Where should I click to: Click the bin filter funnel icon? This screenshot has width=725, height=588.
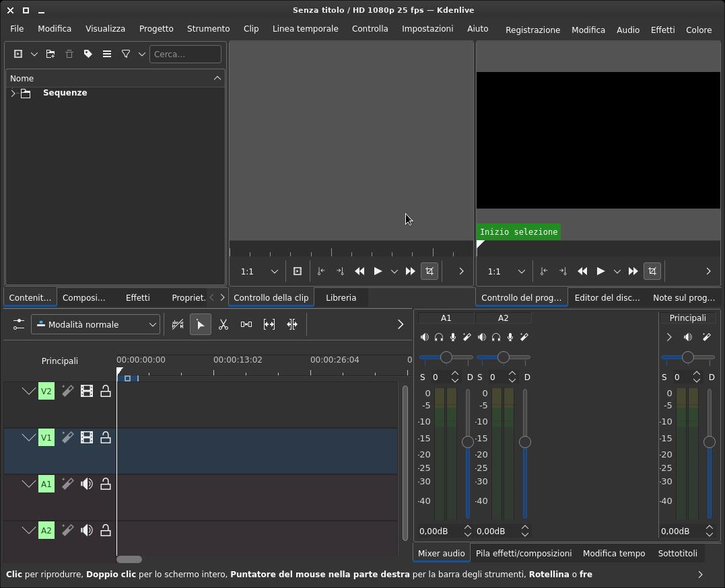pyautogui.click(x=126, y=54)
